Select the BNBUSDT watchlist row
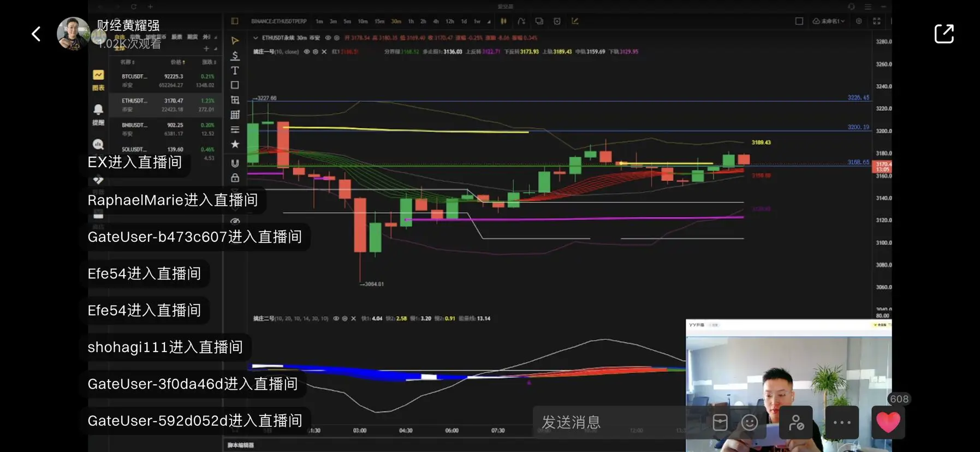The image size is (980, 452). pos(165,129)
